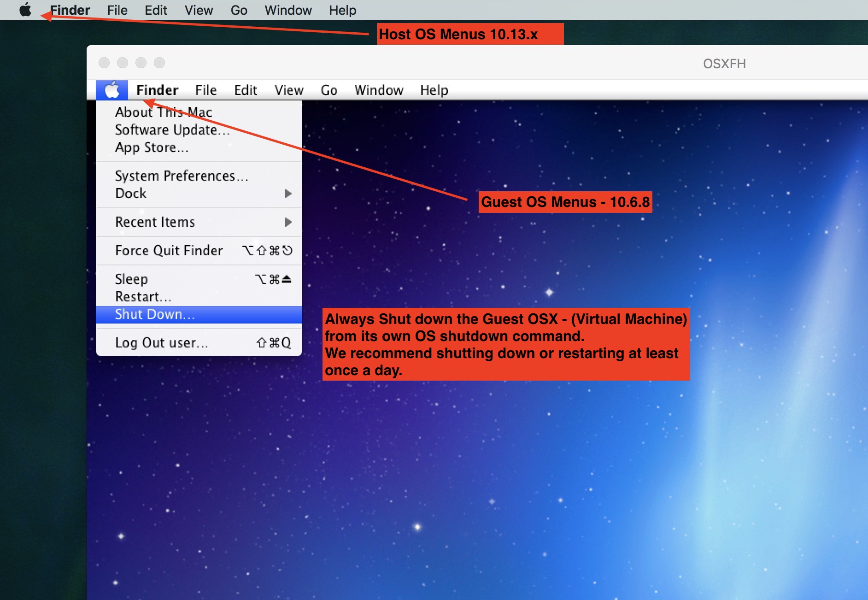Viewport: 868px width, 600px height.
Task: Click the guest OS Apple menu icon
Action: (112, 90)
